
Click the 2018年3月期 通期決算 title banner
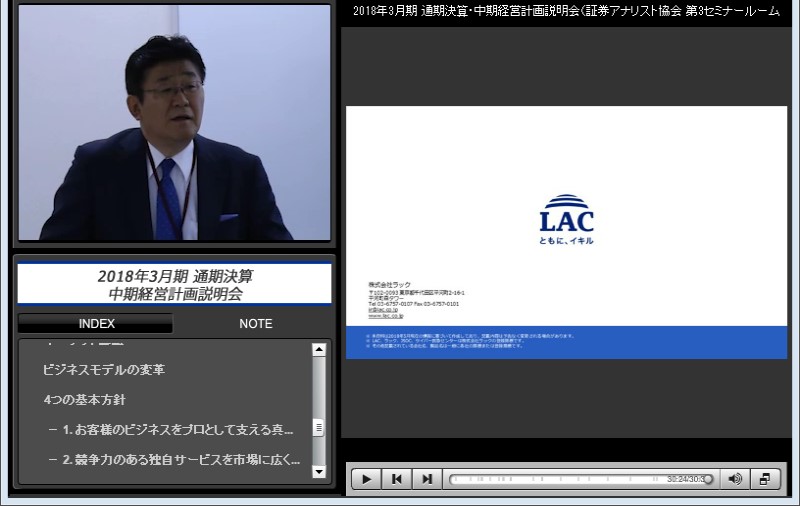[174, 285]
